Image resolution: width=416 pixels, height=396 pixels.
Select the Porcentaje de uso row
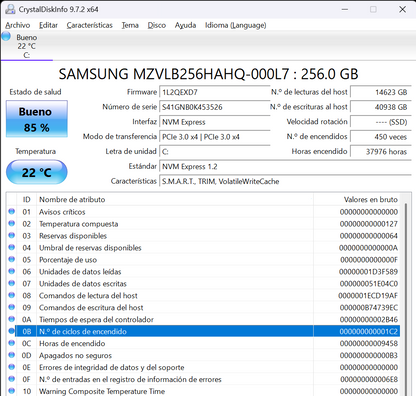click(203, 260)
